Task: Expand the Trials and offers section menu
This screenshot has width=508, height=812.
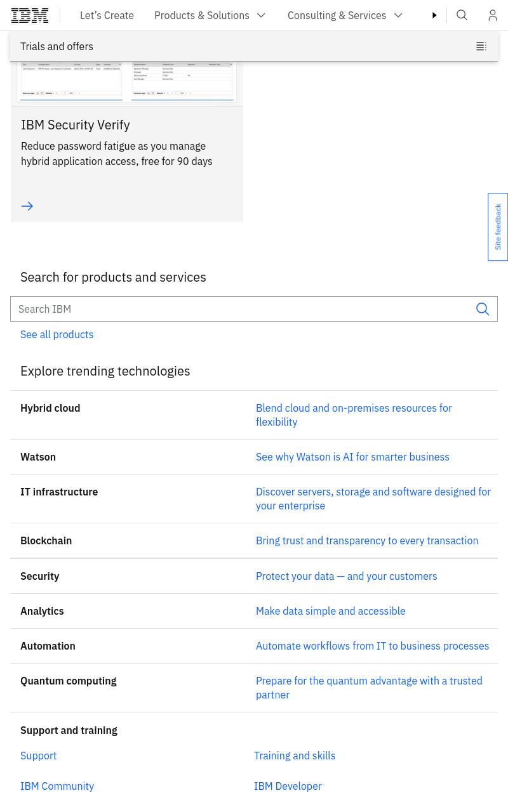Action: 254,46
